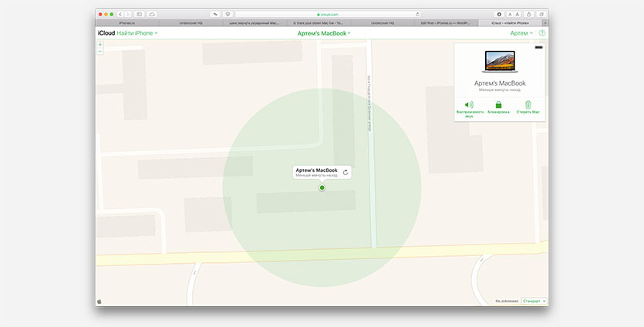Open iCloud Tabs cloud button in toolbar
The width and height of the screenshot is (644, 327).
152,15
